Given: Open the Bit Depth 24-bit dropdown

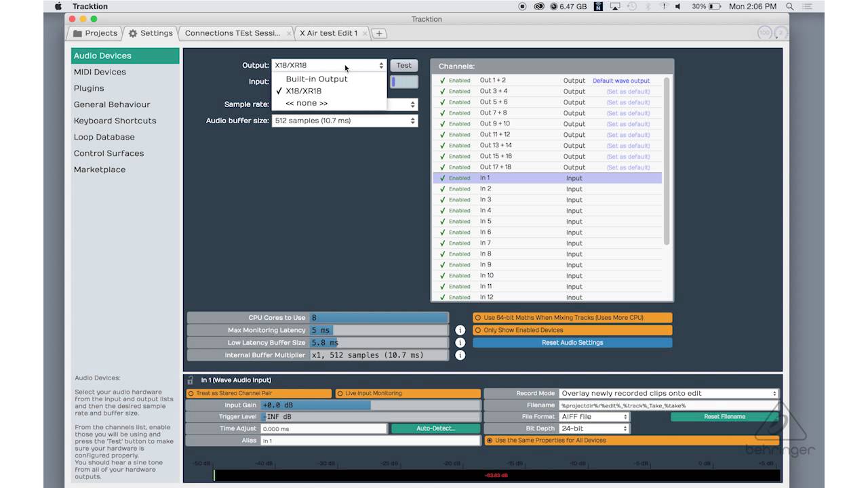Looking at the screenshot, I should click(x=595, y=428).
